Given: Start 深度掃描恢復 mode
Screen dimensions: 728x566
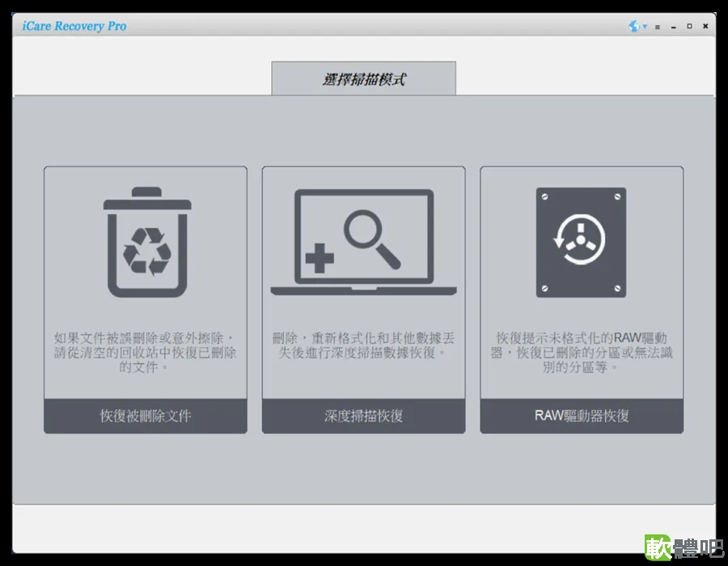Looking at the screenshot, I should [363, 416].
